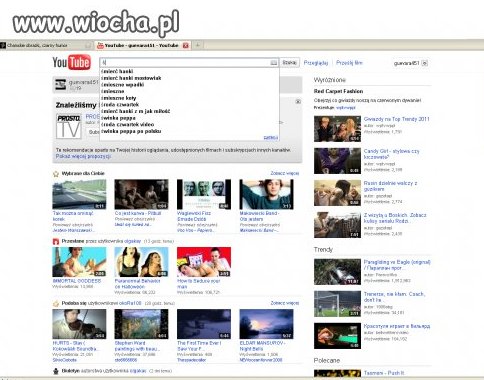
Task: Open the Przeglądaj link
Action: pyautogui.click(x=316, y=63)
